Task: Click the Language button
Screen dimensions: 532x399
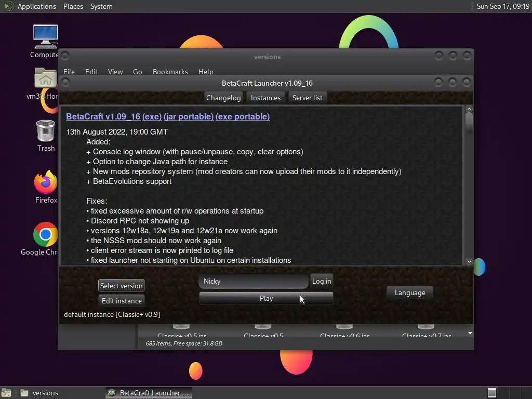Action: [410, 292]
